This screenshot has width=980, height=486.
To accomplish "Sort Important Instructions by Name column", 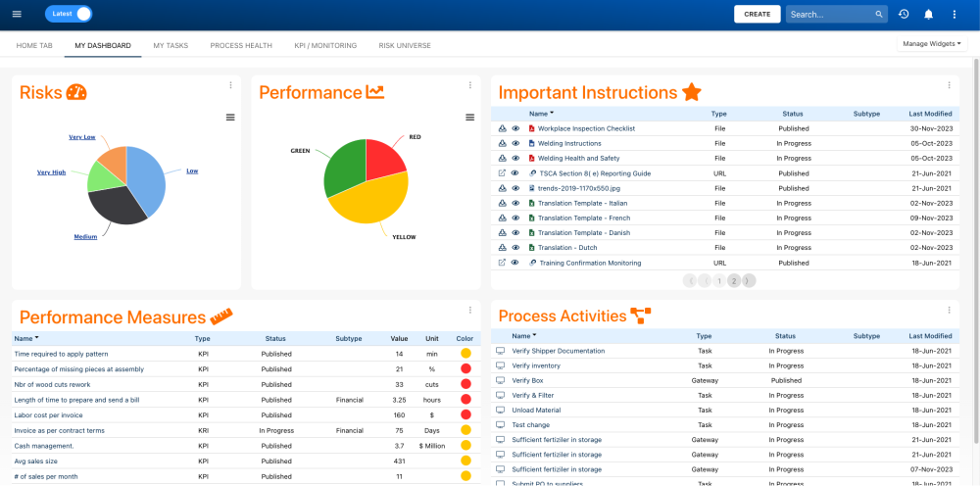I will point(541,114).
